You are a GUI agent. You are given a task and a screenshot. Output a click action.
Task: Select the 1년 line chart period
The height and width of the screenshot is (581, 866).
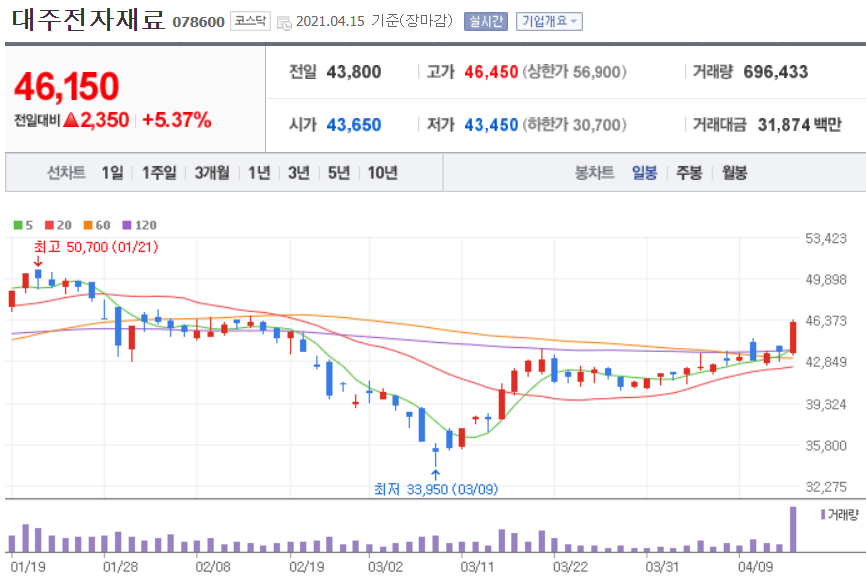click(x=259, y=173)
